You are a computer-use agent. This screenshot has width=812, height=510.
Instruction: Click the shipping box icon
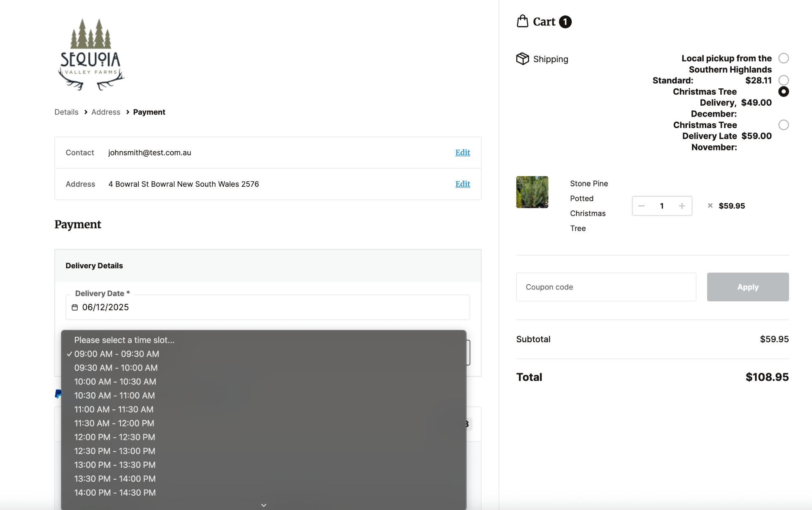[522, 59]
